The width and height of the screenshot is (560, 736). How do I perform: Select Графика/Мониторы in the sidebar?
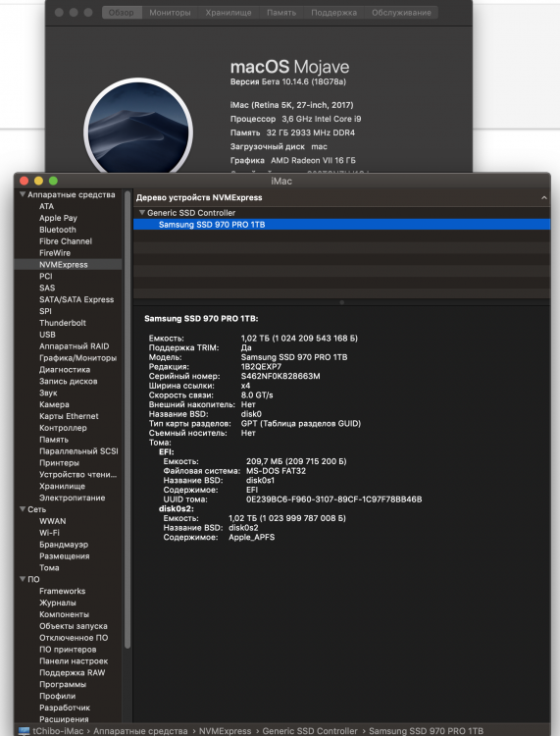77,357
